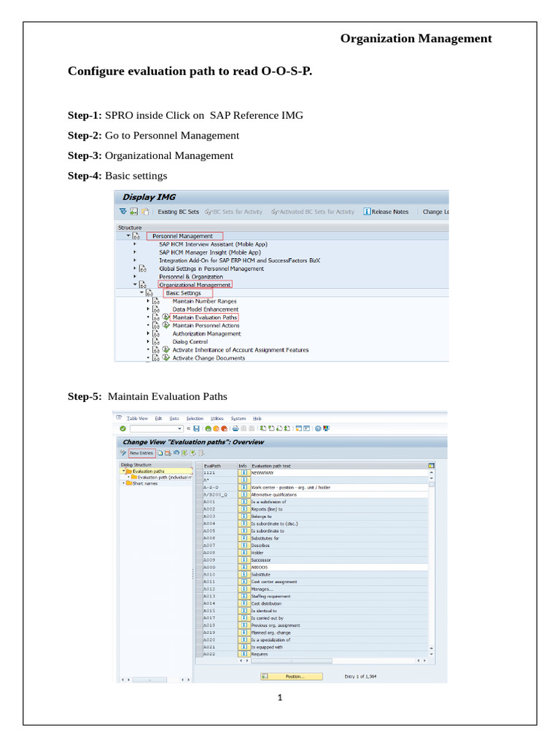Click documentation icon beside Maintain Number Ranges
Image resolution: width=560 pixels, height=747 pixels.
click(x=156, y=301)
